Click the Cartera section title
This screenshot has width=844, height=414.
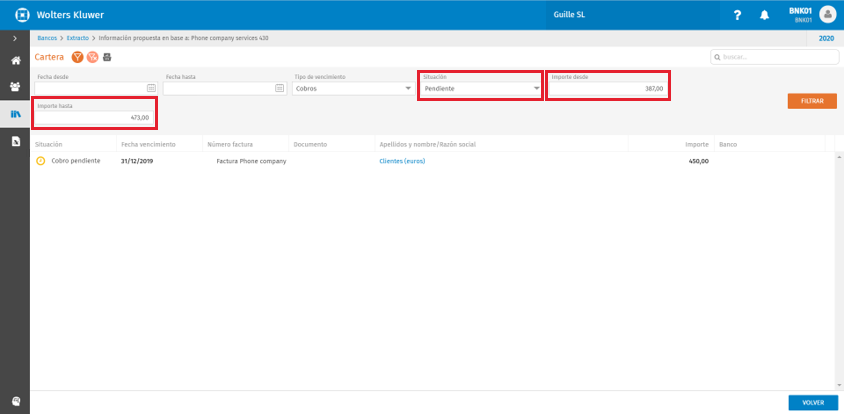click(49, 57)
